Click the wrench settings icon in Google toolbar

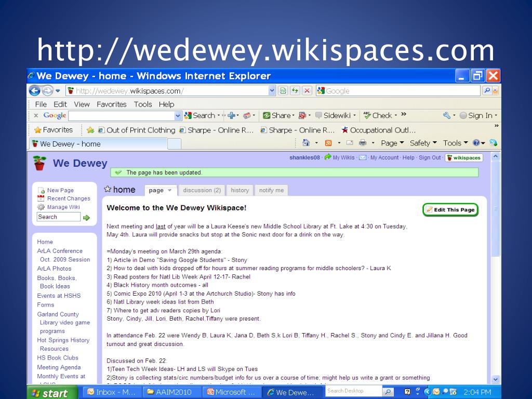click(447, 116)
